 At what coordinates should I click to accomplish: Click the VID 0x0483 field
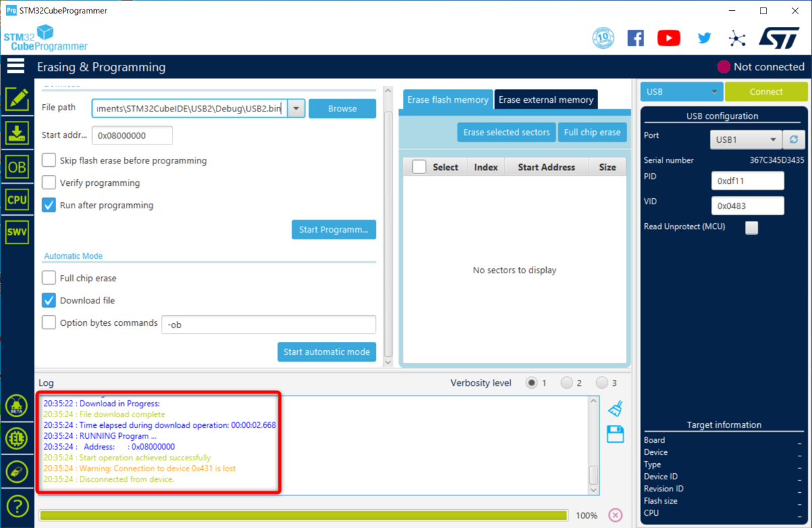[x=748, y=206]
